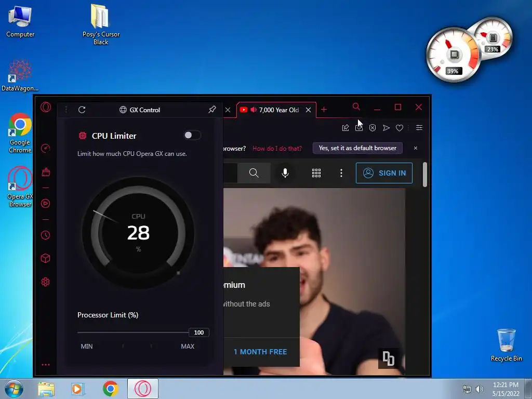Open the ad blocker shield icon
Viewport: 532px width, 399px height.
point(373,128)
